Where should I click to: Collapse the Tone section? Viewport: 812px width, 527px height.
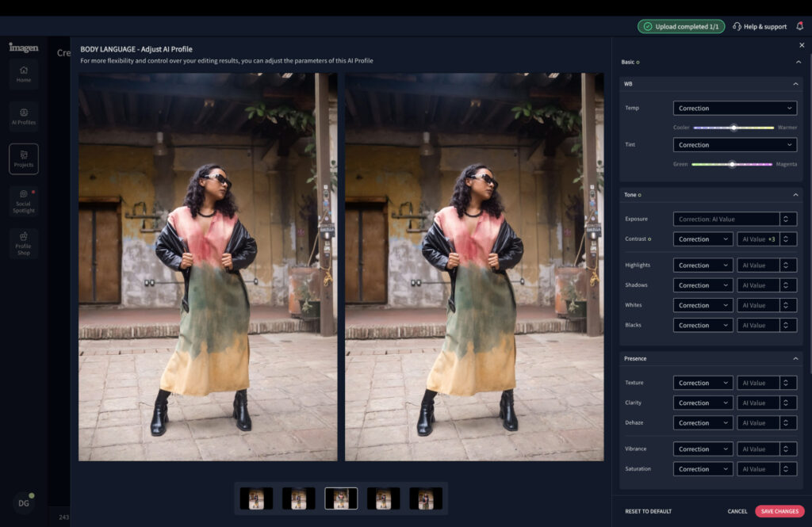pos(795,195)
